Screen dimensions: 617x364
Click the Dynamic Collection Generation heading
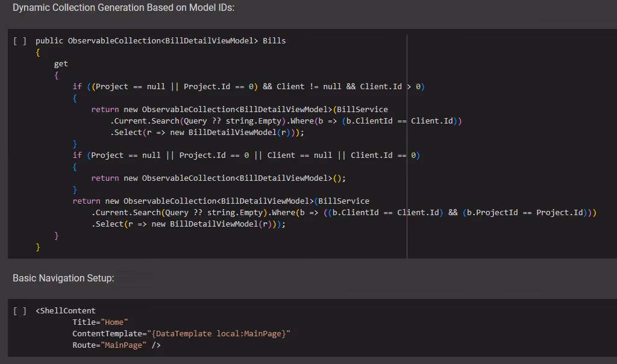point(124,8)
